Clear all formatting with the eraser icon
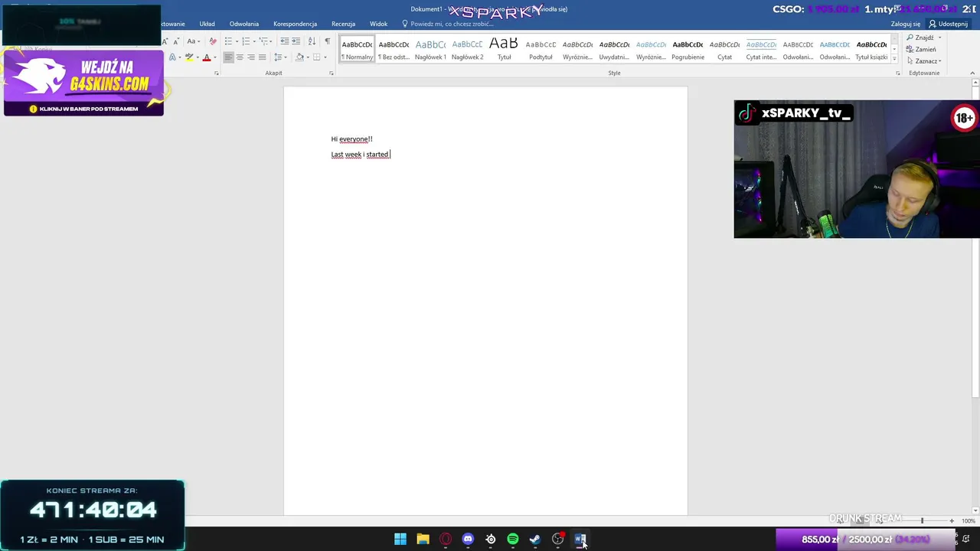Image resolution: width=980 pixels, height=551 pixels. (213, 41)
